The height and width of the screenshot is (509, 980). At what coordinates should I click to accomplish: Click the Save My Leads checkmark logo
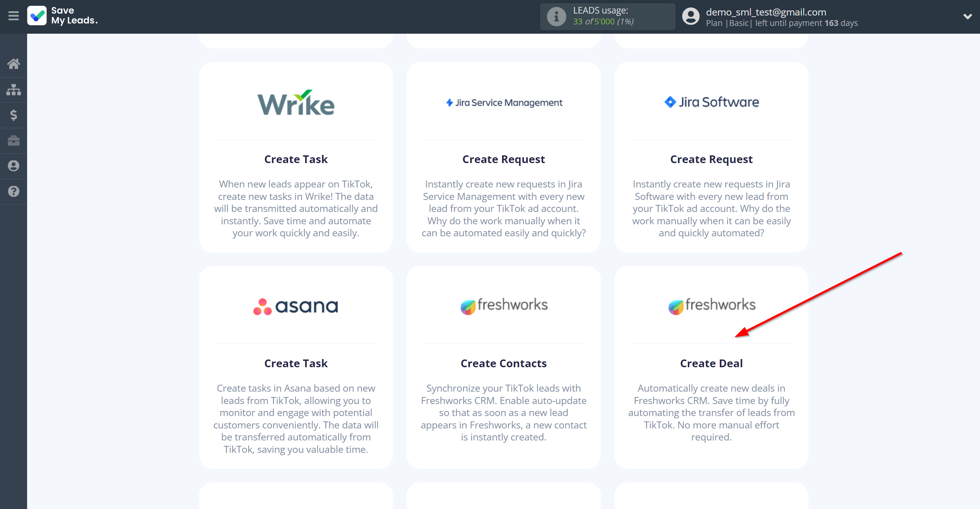coord(37,16)
